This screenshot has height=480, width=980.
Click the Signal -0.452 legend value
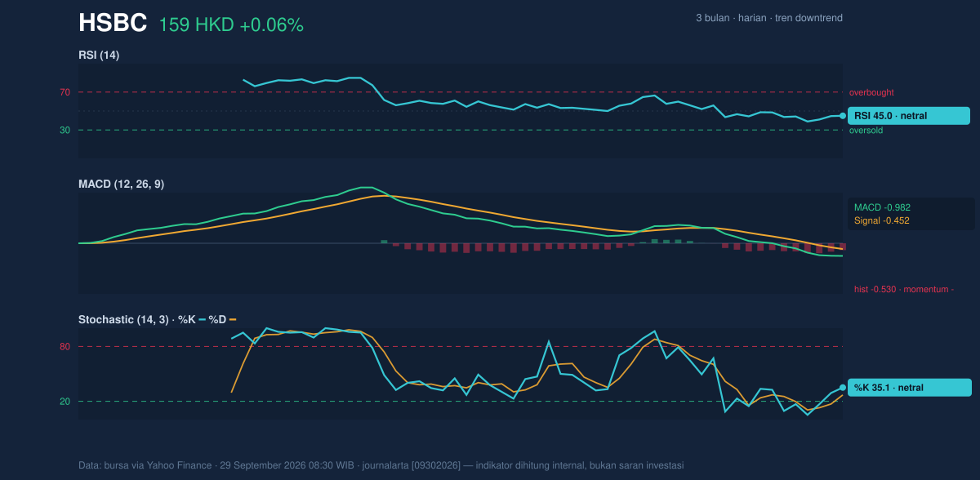point(882,220)
